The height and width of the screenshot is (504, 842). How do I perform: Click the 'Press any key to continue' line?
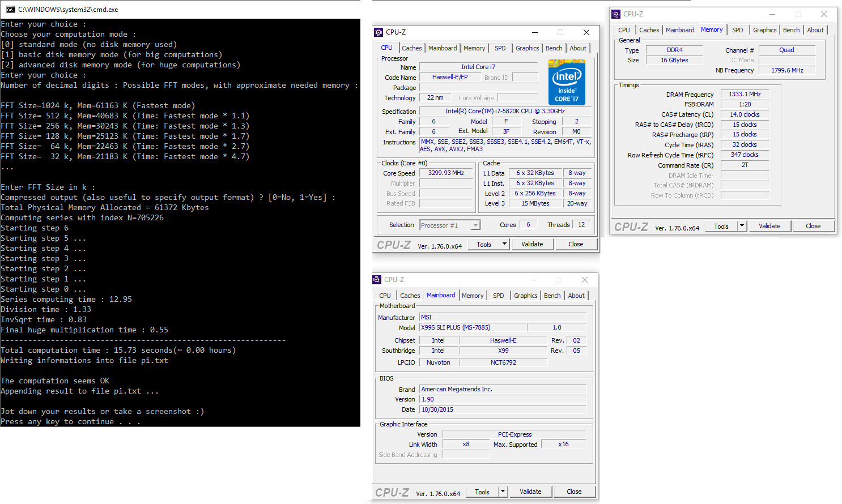pos(71,422)
